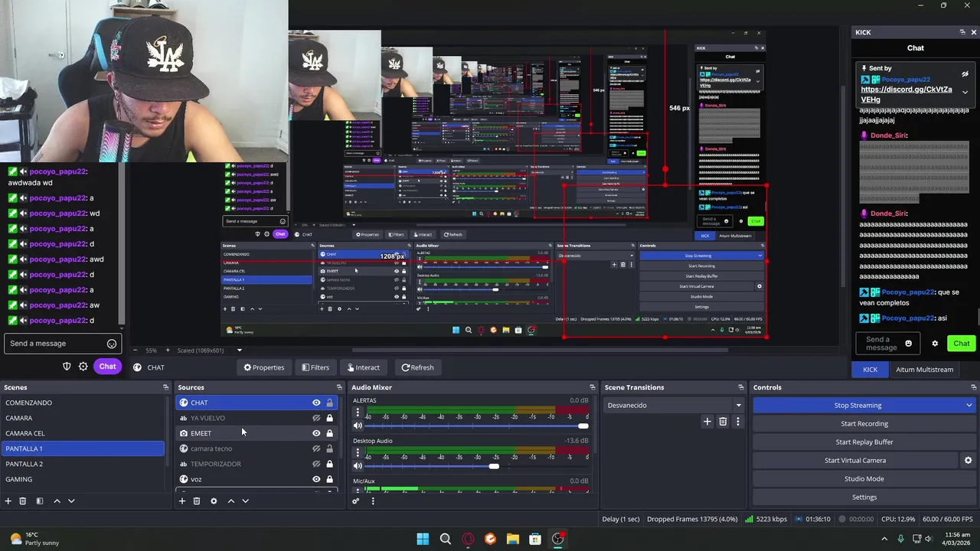Move the selected source up
Screen dimensions: 980x551
[x=230, y=500]
